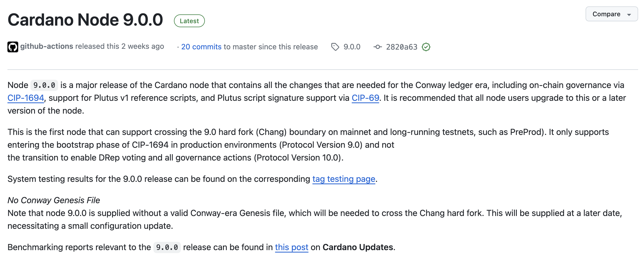This screenshot has height=264, width=644.
Task: Click the this post link
Action: point(291,247)
